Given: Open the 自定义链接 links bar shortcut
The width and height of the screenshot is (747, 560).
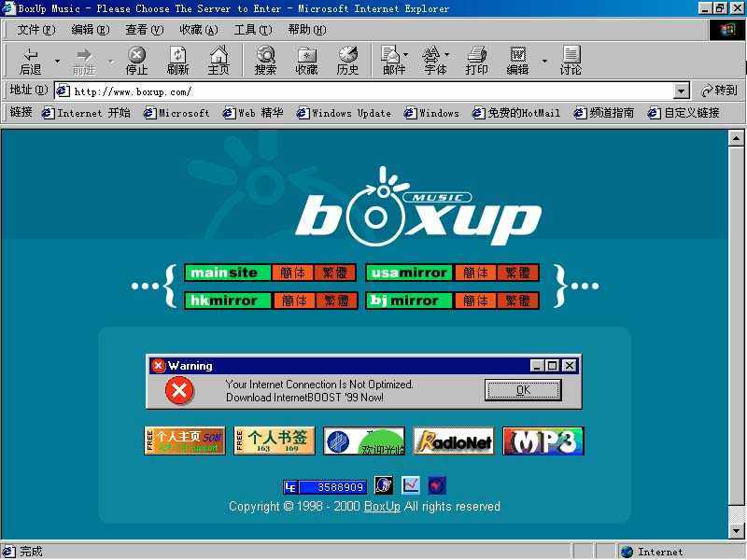Looking at the screenshot, I should (x=684, y=113).
